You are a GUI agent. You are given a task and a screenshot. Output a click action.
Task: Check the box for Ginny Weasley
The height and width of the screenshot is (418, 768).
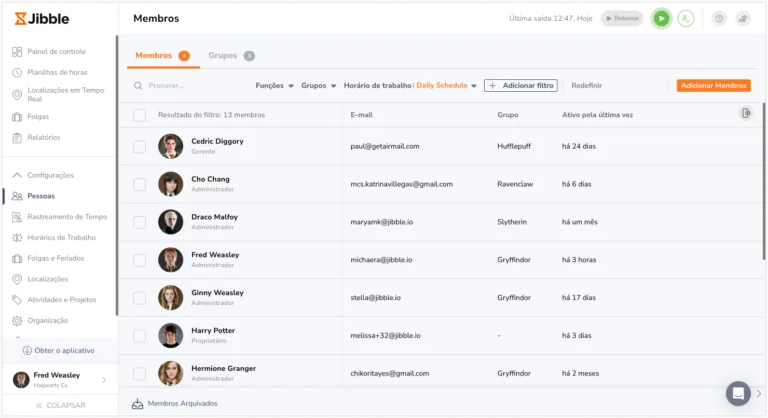pos(140,298)
